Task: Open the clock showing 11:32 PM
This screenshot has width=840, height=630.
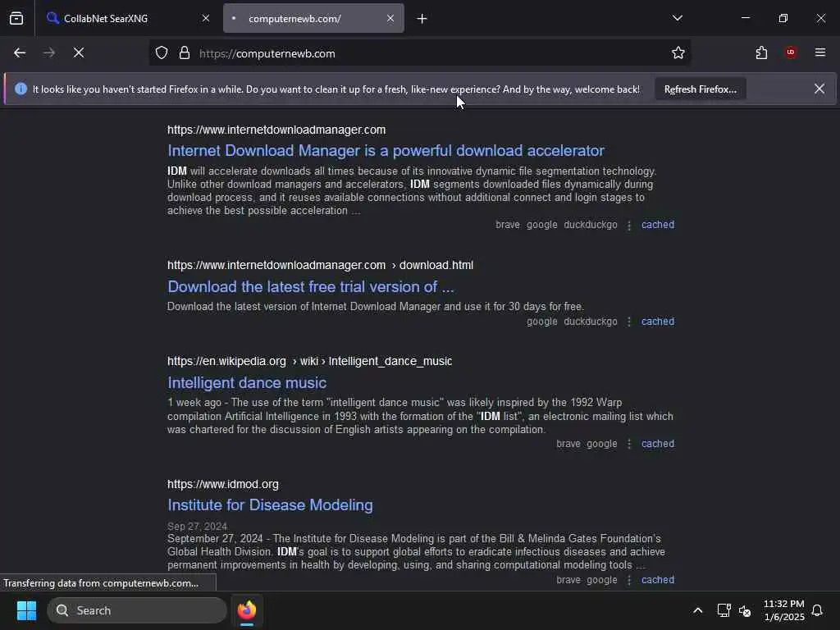Action: (783, 610)
